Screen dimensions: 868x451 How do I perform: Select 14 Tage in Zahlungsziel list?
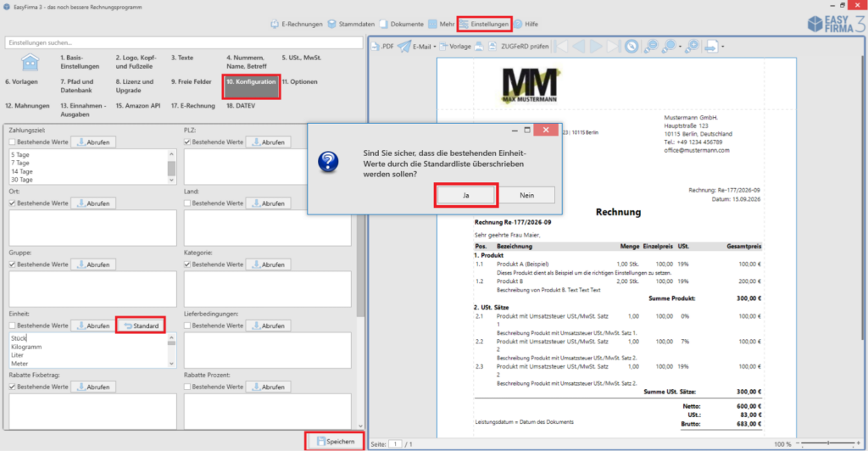[x=22, y=171]
